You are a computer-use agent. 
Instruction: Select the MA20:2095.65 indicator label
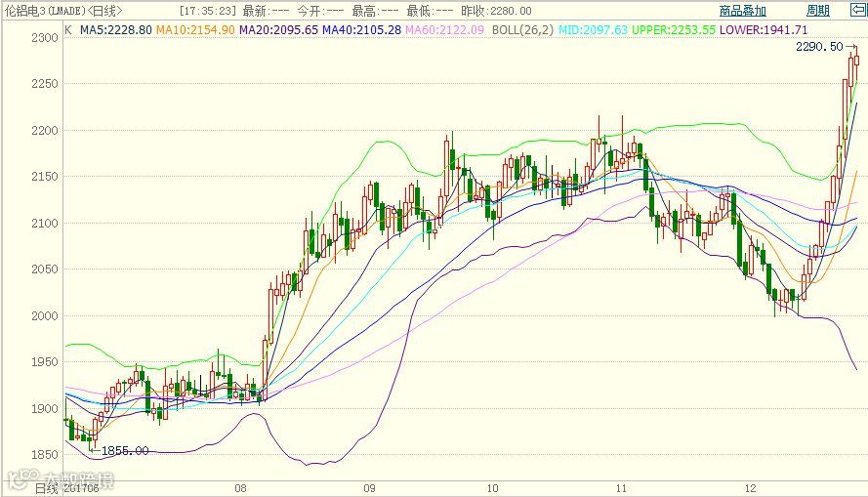click(x=278, y=29)
